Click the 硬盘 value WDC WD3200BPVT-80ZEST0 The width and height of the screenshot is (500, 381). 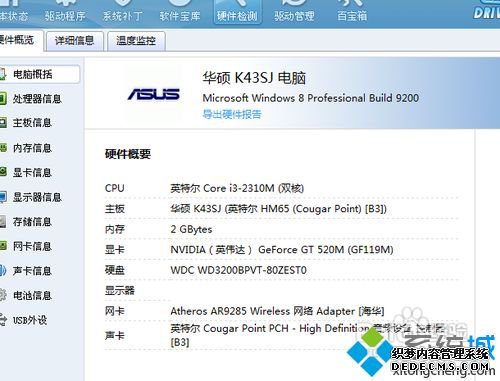click(238, 270)
